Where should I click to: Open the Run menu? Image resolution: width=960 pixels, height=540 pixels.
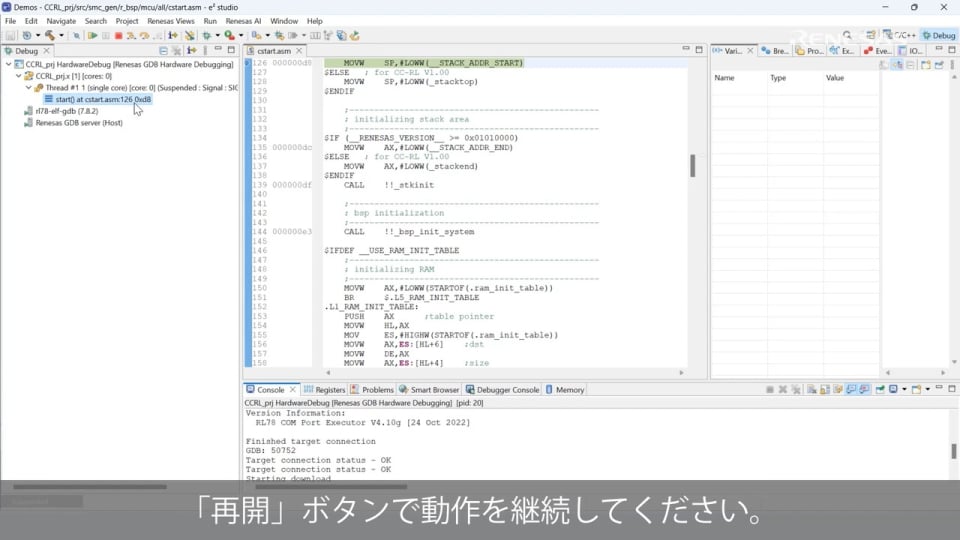(210, 21)
